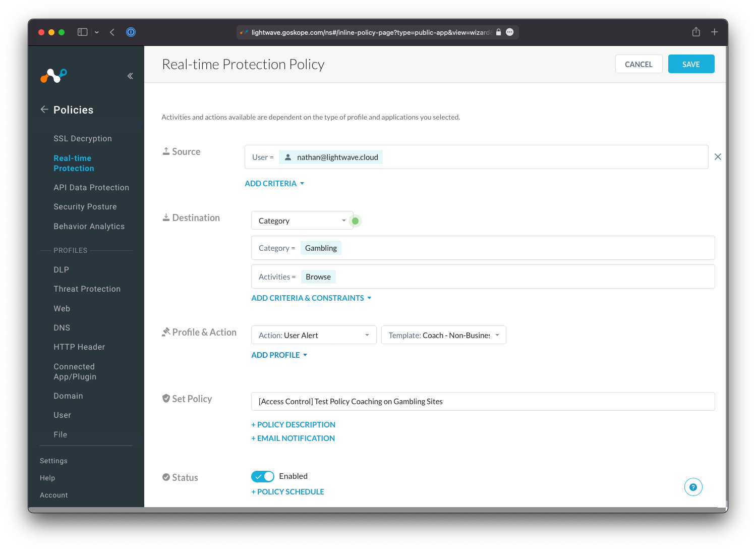
Task: Toggle Safari sidebar panel icon
Action: 83,32
